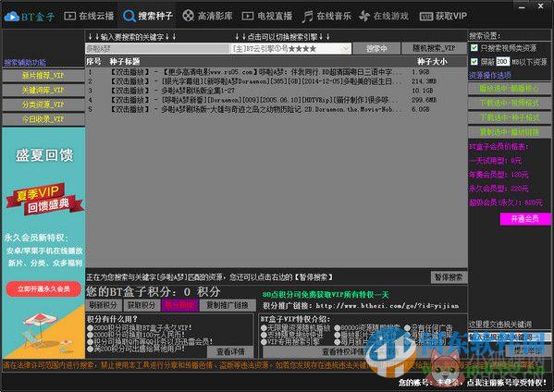Click the 盛夏回馈 banner title

pyautogui.click(x=44, y=155)
